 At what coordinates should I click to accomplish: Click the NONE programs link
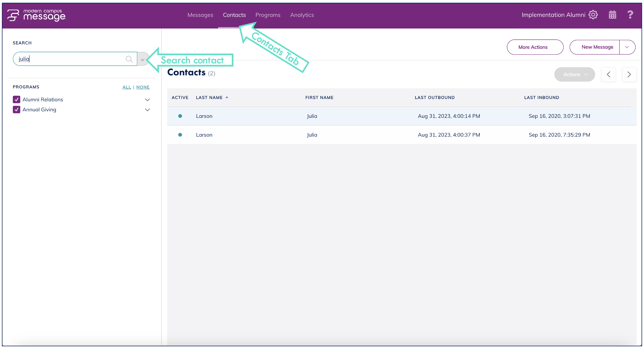coord(143,87)
